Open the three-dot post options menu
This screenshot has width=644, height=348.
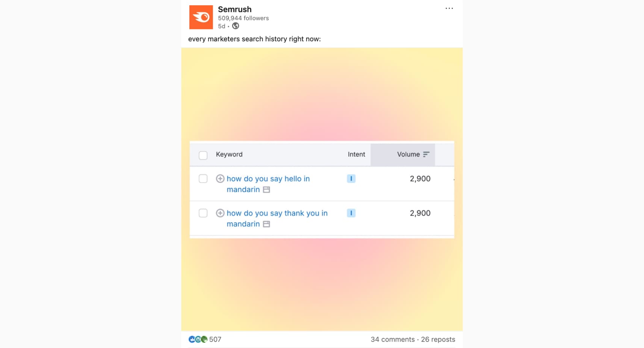pos(449,8)
